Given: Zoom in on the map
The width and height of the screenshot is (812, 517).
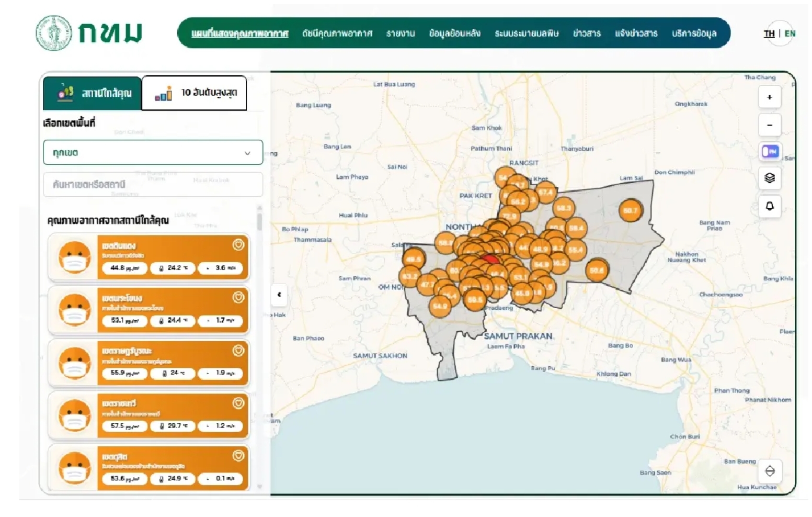Looking at the screenshot, I should 769,97.
